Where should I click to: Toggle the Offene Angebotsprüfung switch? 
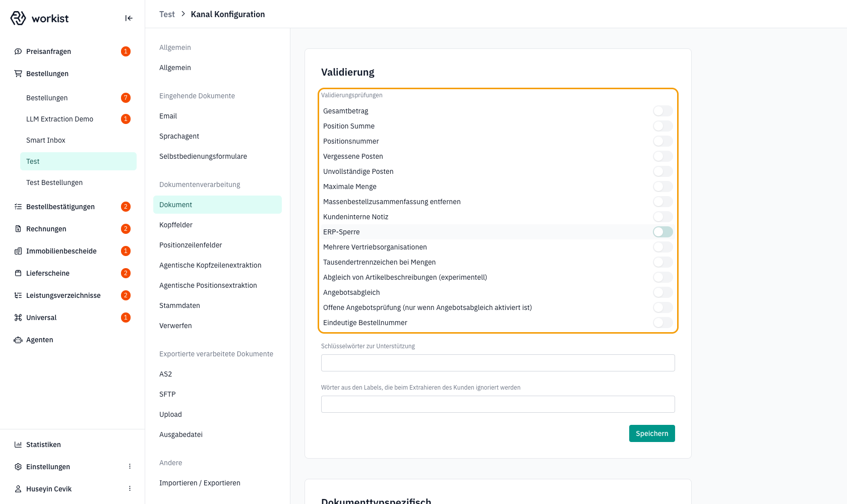[x=663, y=307]
